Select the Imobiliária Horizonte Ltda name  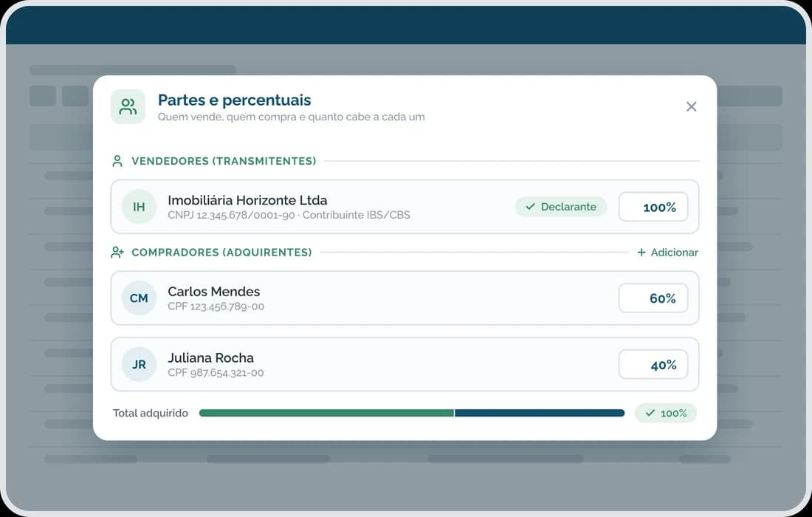point(247,200)
